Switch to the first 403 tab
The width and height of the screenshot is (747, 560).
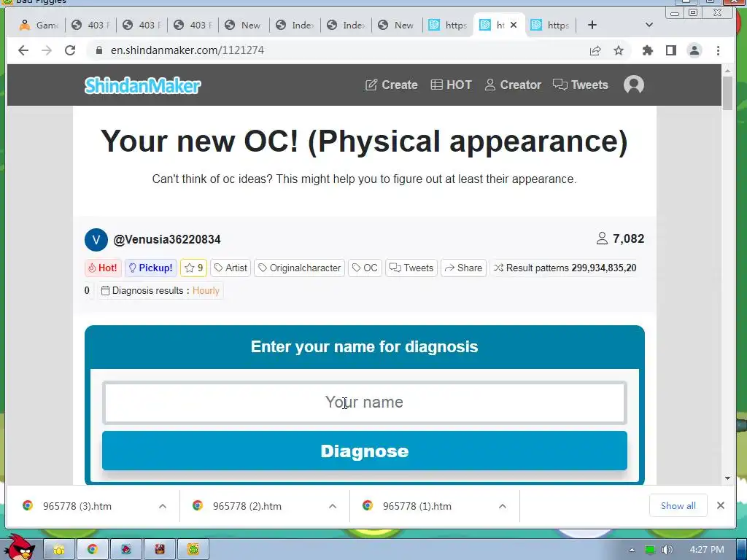point(90,25)
